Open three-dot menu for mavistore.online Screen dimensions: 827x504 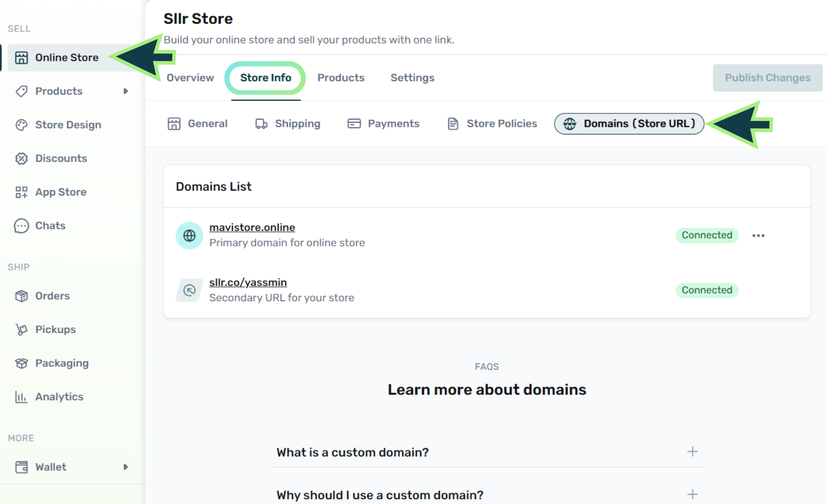coord(758,235)
